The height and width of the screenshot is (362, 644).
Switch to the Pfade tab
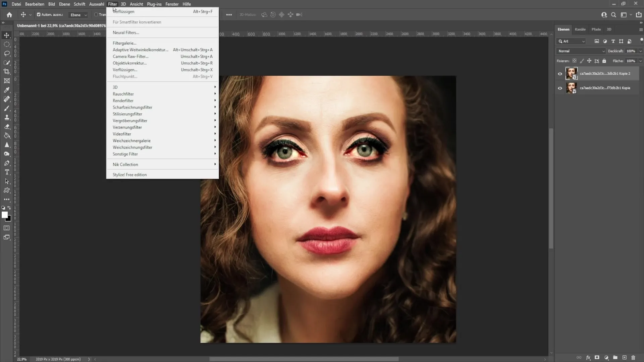596,29
